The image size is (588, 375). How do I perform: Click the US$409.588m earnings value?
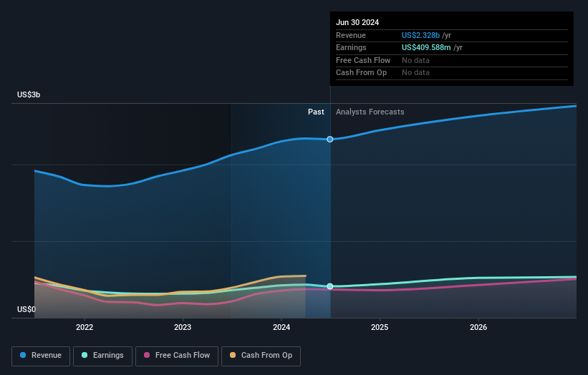pos(426,47)
